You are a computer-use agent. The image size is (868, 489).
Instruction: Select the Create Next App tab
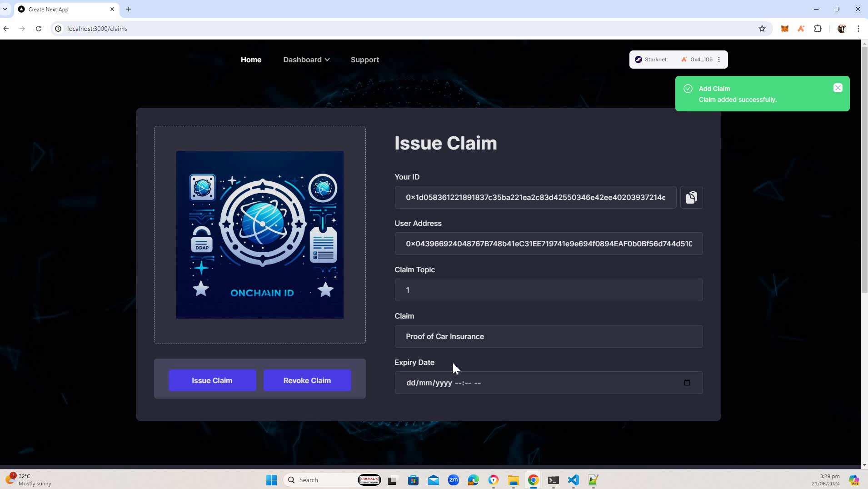pos(67,9)
